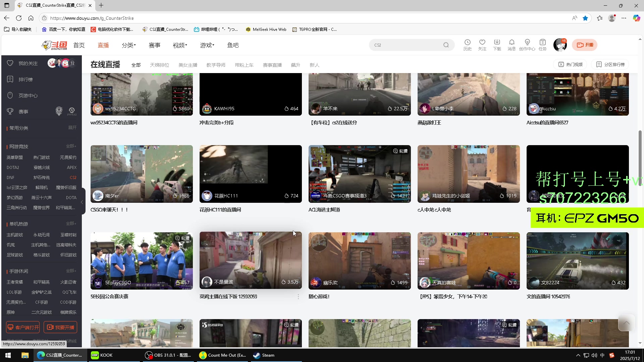Image resolution: width=644 pixels, height=362 pixels.
Task: Select the 美女主播 filter tab
Action: click(188, 65)
